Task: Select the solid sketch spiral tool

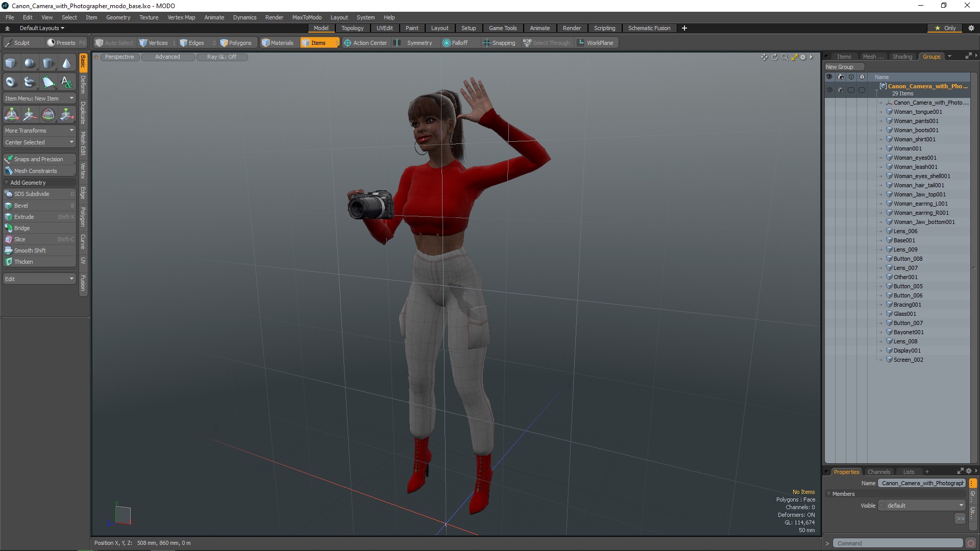Action: [30, 82]
